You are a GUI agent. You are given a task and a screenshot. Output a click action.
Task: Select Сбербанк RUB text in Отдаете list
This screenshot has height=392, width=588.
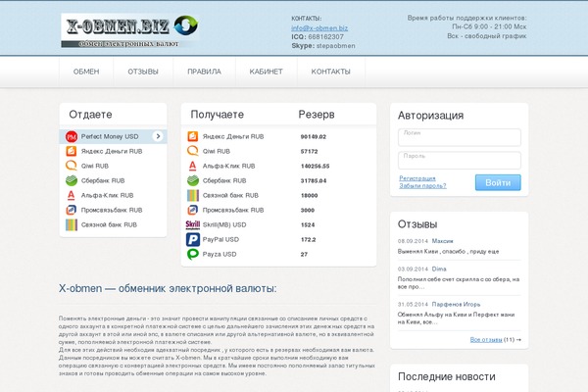[x=103, y=180]
